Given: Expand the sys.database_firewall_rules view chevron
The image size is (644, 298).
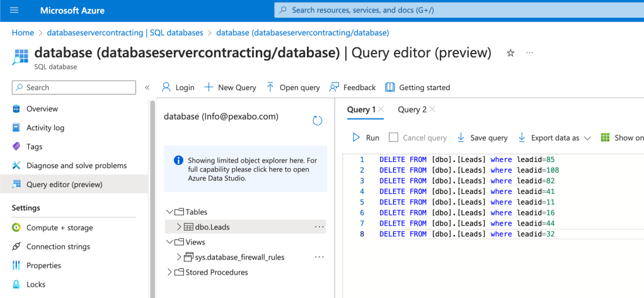Looking at the screenshot, I should 179,257.
